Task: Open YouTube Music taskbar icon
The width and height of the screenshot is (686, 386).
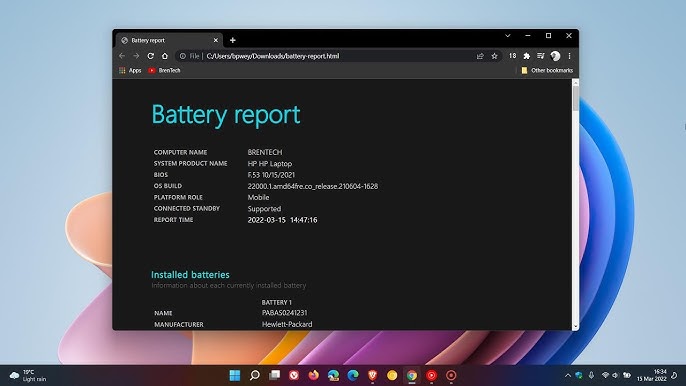Action: [431, 375]
